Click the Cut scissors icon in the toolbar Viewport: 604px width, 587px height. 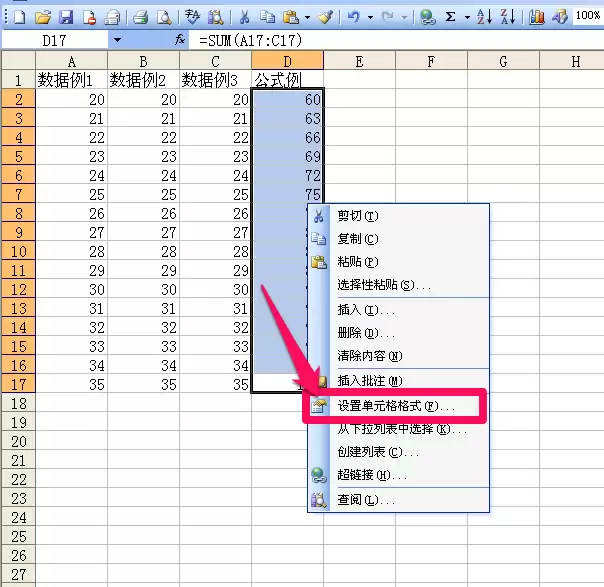(x=243, y=16)
